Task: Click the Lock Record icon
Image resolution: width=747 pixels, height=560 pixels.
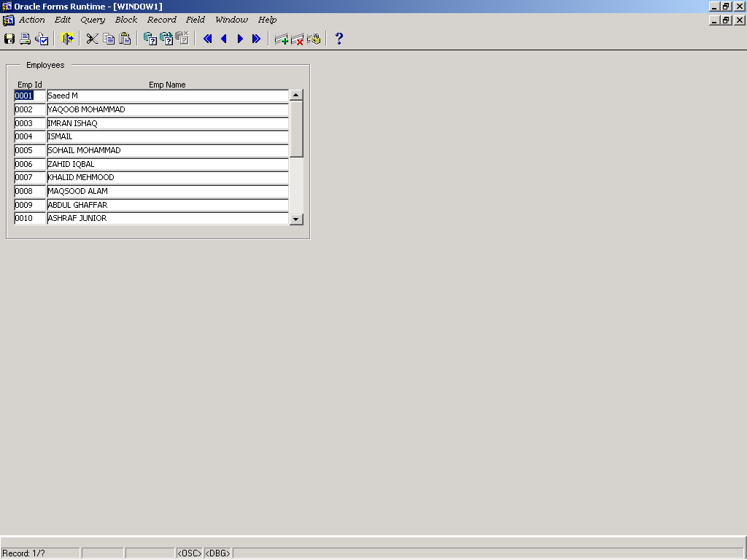Action: tap(314, 39)
